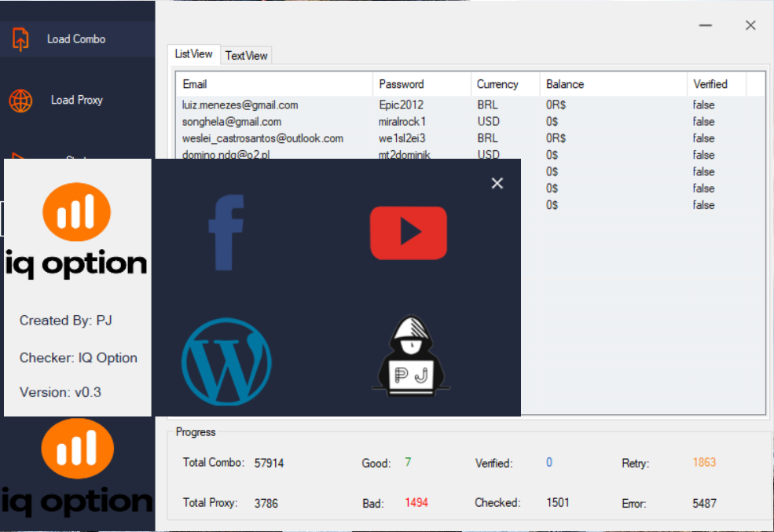Switch to the TextView tab
Screen dimensions: 774x532
(x=246, y=56)
